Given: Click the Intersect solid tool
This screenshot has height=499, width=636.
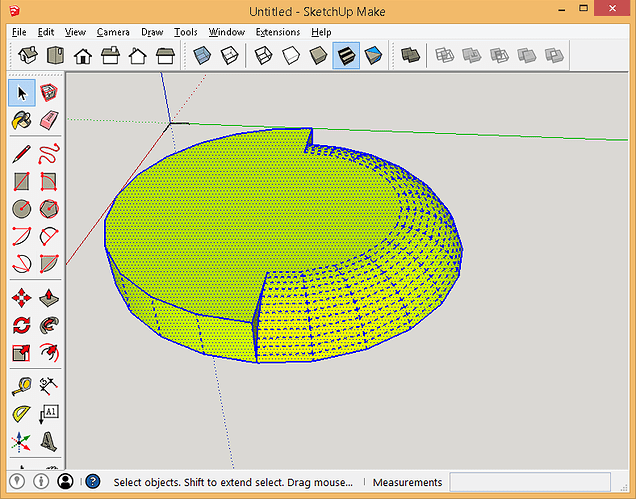Looking at the screenshot, I should coord(444,56).
